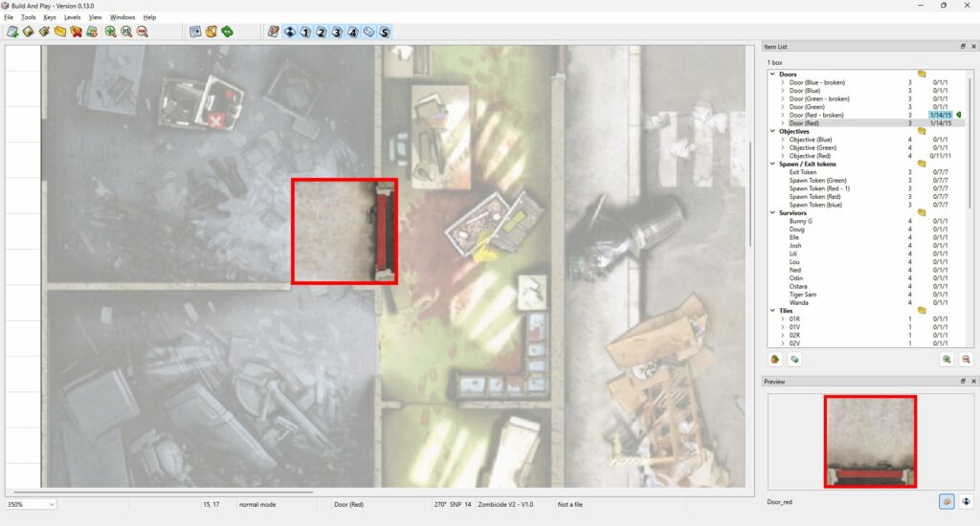Toggle level 3 layer button

pos(338,32)
